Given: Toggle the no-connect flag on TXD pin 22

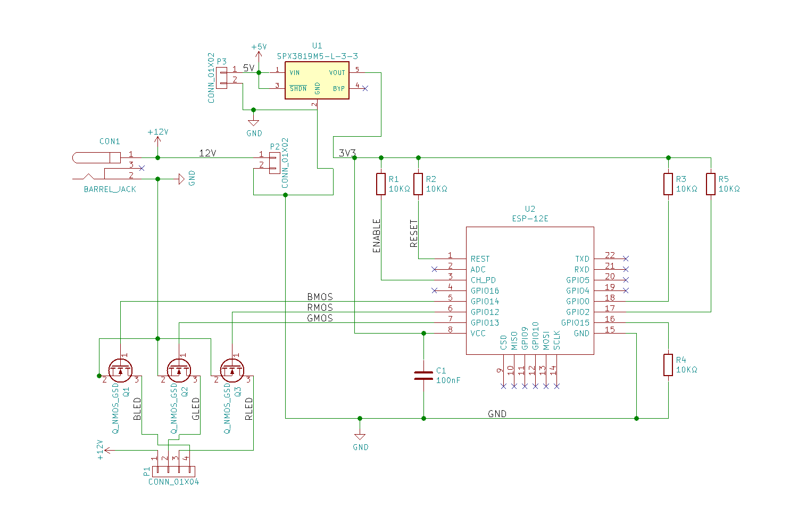Looking at the screenshot, I should 627,259.
